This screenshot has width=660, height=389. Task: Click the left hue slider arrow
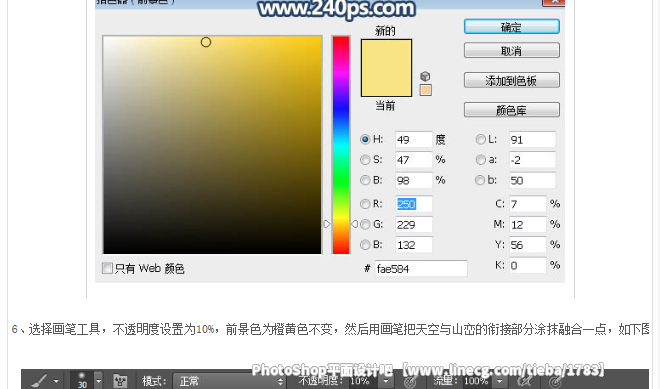[x=327, y=224]
